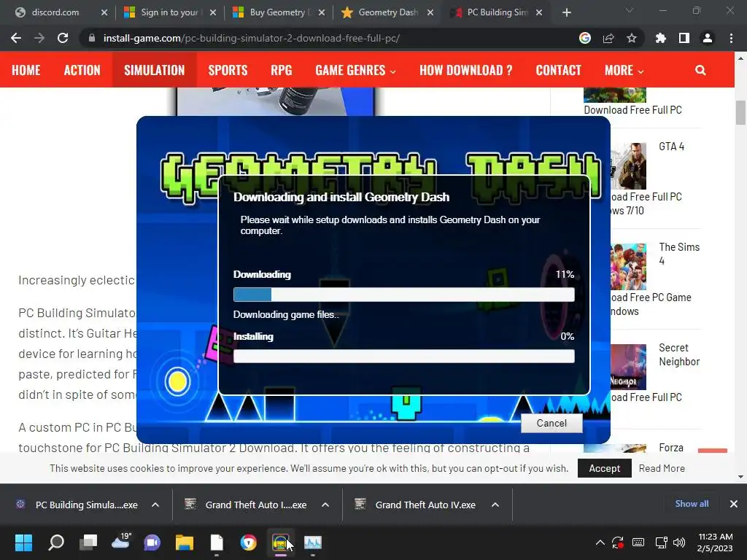This screenshot has height=560, width=747.
Task: Click the Downloading progress bar
Action: [404, 295]
